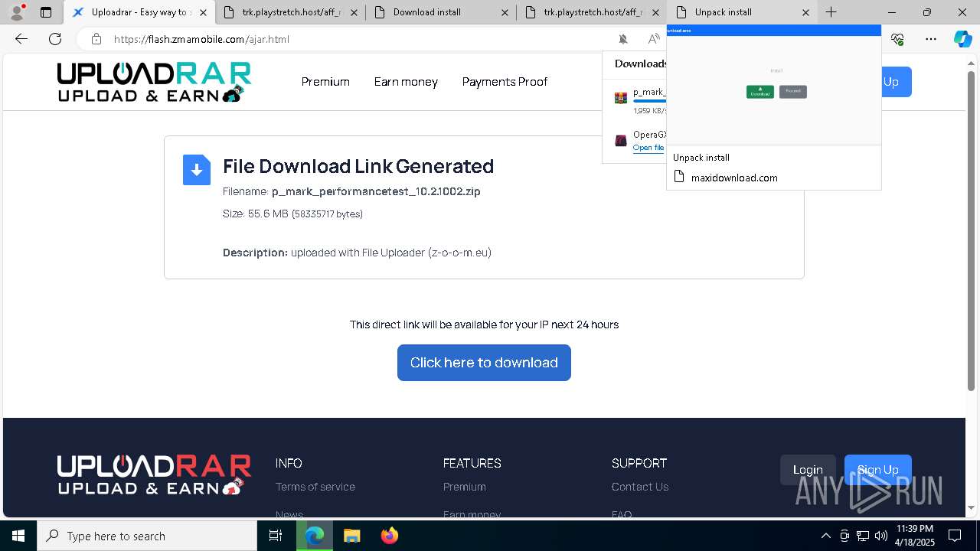Click the INFO footer heading
Image resolution: width=980 pixels, height=551 pixels.
(x=289, y=463)
